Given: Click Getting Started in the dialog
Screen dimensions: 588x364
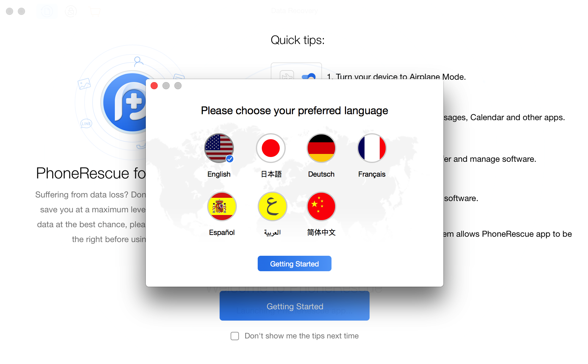Looking at the screenshot, I should point(294,263).
